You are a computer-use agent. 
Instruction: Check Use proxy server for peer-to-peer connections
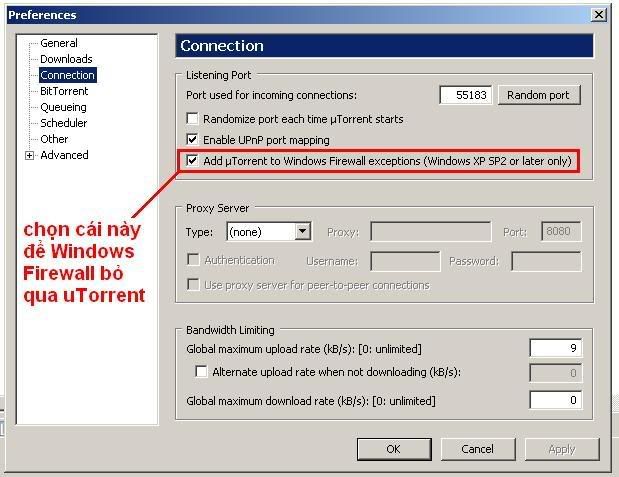(193, 284)
